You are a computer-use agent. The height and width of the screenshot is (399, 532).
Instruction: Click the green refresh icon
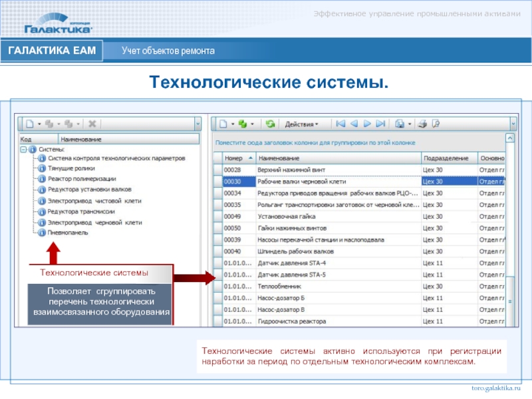[x=270, y=124]
